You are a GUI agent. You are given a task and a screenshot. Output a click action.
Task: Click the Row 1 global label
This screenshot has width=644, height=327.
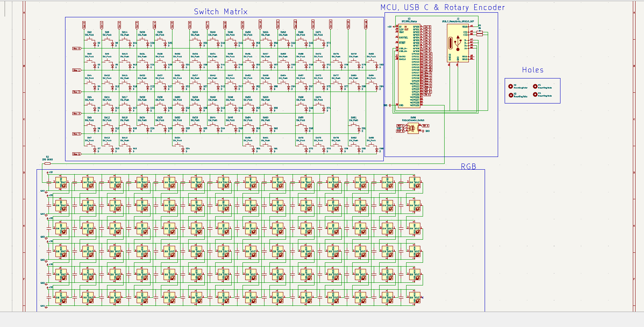coord(77,70)
